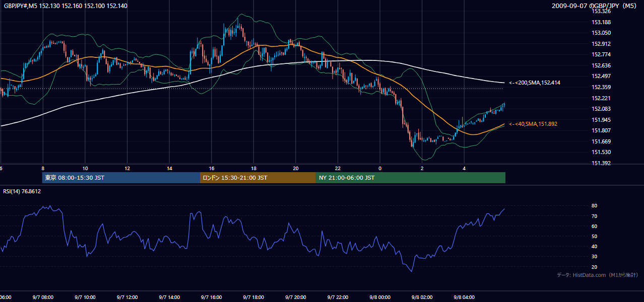Click the 9/7 16:00 bottom time label
Viewport: 644px width, 302px height.
click(212, 297)
